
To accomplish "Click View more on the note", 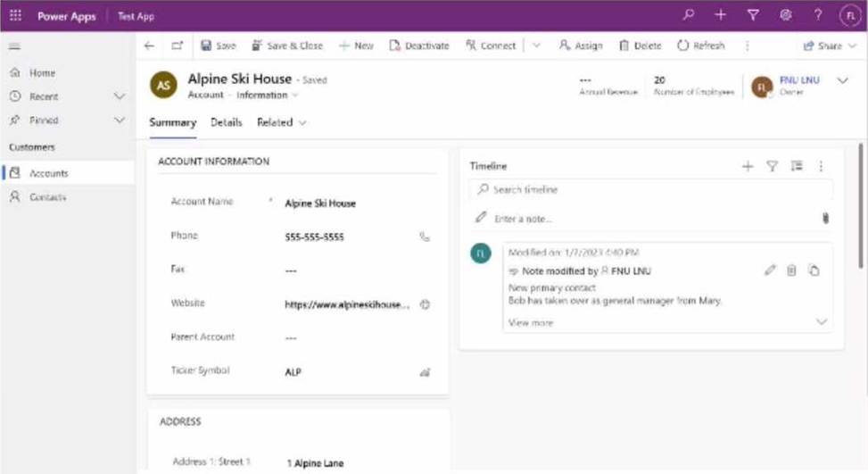I will (x=530, y=322).
